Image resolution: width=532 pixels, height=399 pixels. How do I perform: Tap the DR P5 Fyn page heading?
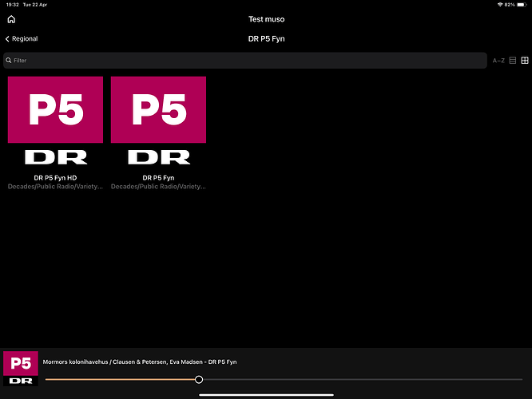(266, 39)
